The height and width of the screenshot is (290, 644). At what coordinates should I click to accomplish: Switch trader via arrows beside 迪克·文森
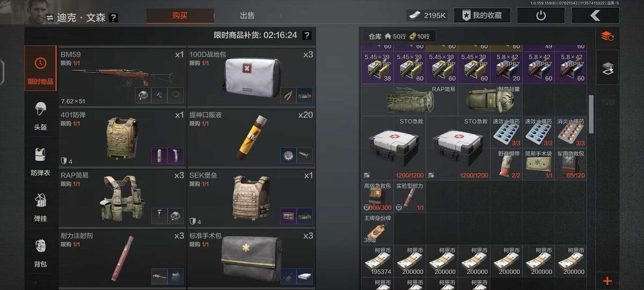tap(49, 18)
